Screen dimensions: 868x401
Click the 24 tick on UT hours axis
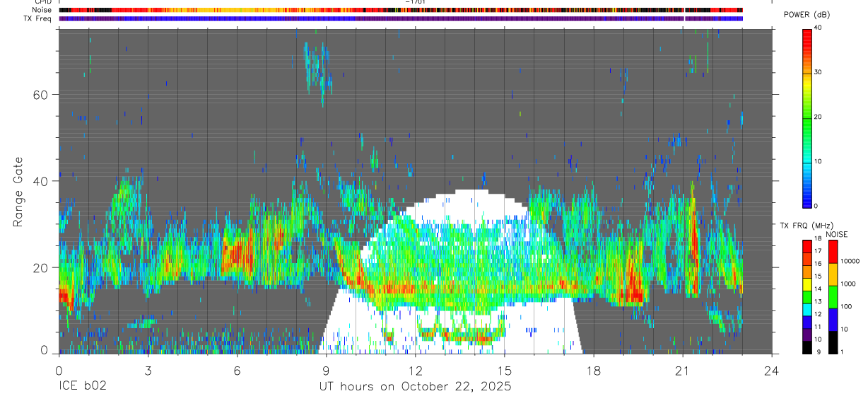click(772, 371)
